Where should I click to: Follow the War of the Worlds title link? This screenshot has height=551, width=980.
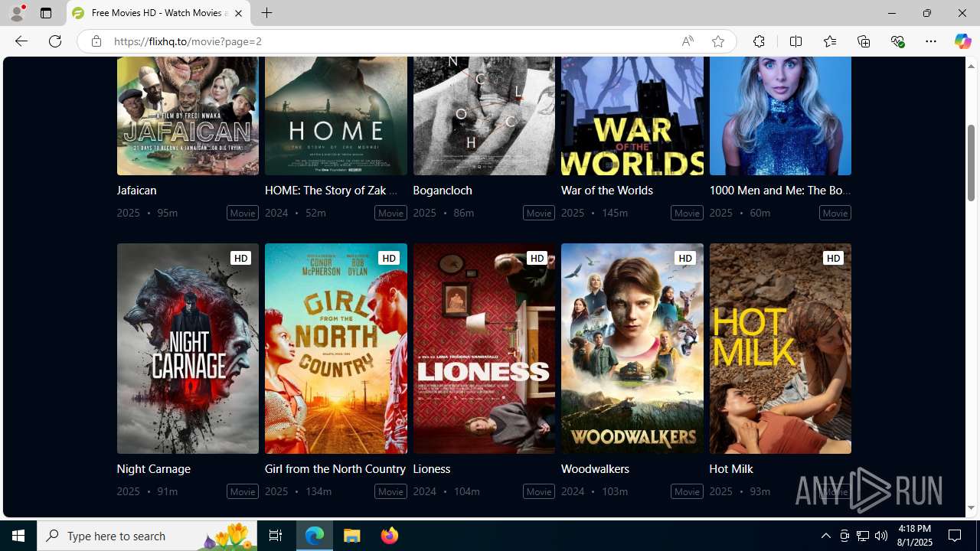(607, 190)
